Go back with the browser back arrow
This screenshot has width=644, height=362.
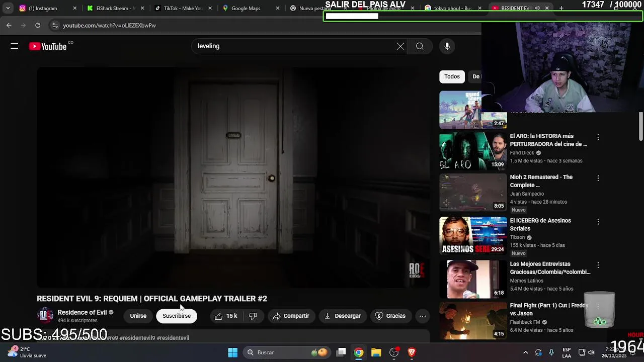coord(9,25)
